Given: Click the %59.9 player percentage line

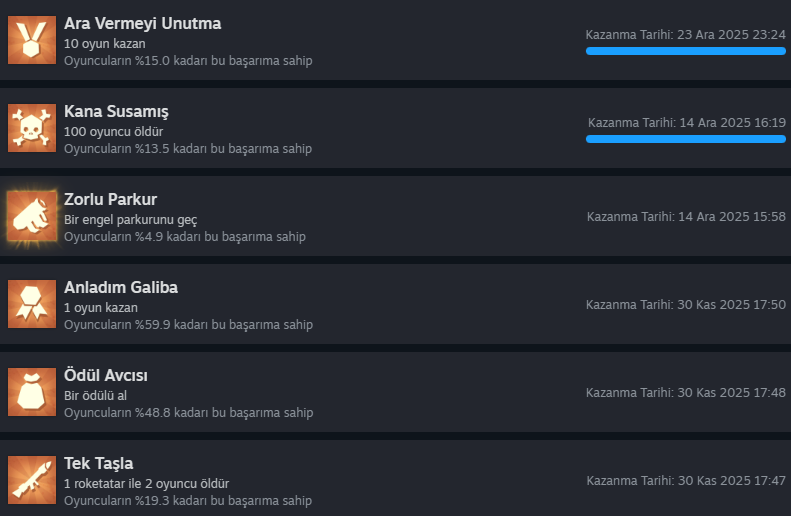Looking at the screenshot, I should 188,324.
